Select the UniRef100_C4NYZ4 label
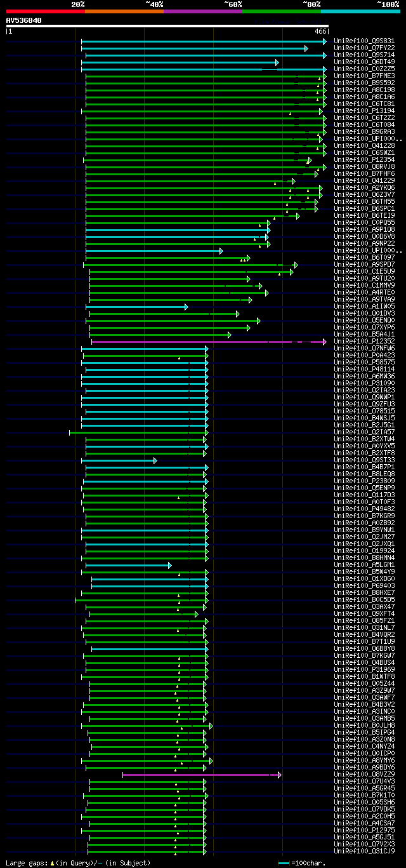 364,746
